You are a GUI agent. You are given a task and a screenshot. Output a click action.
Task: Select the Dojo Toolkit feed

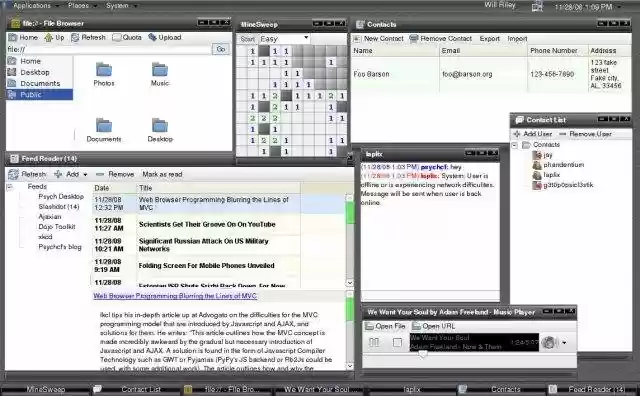coord(57,227)
